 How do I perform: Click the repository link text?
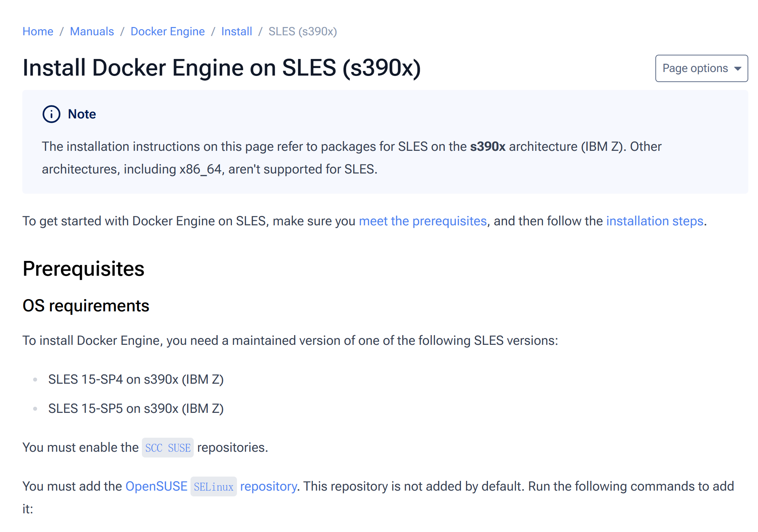click(x=268, y=486)
